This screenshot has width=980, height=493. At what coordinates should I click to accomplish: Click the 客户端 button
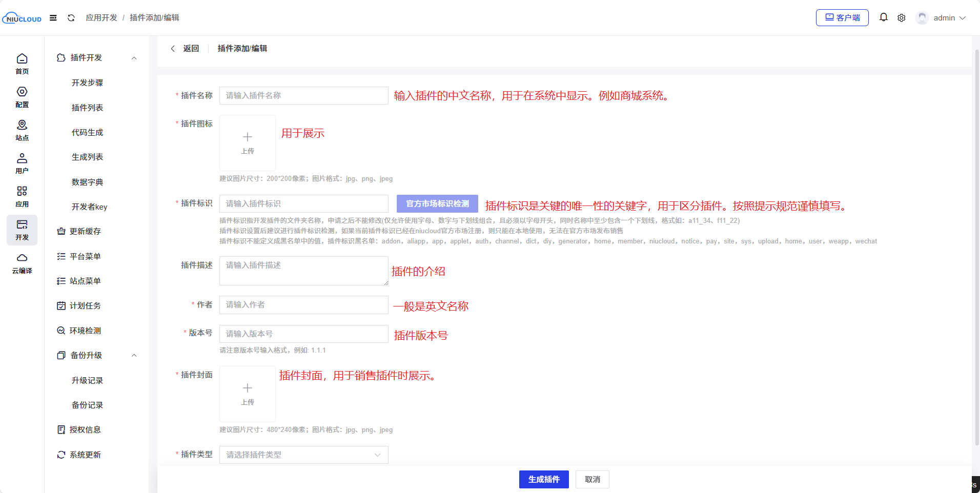[842, 17]
